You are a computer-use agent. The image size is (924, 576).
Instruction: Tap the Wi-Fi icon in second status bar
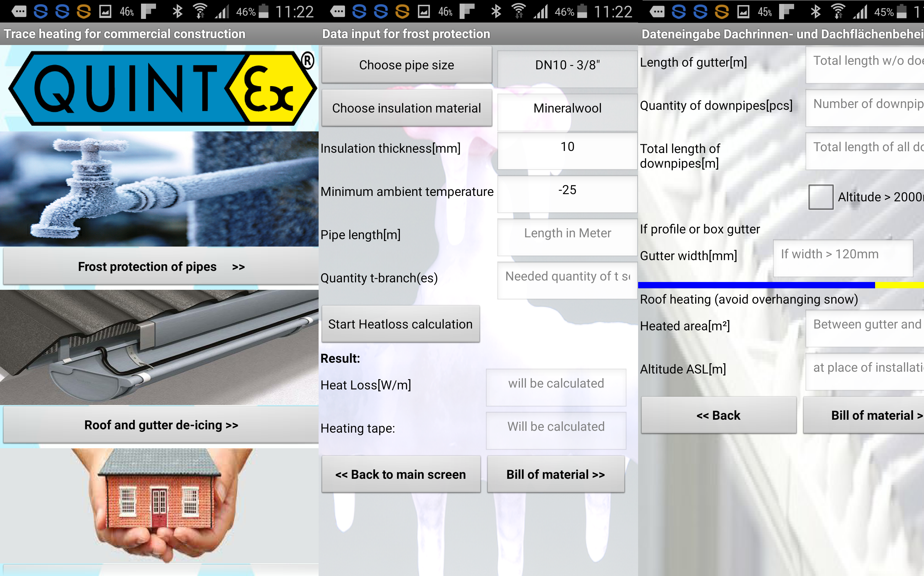518,11
